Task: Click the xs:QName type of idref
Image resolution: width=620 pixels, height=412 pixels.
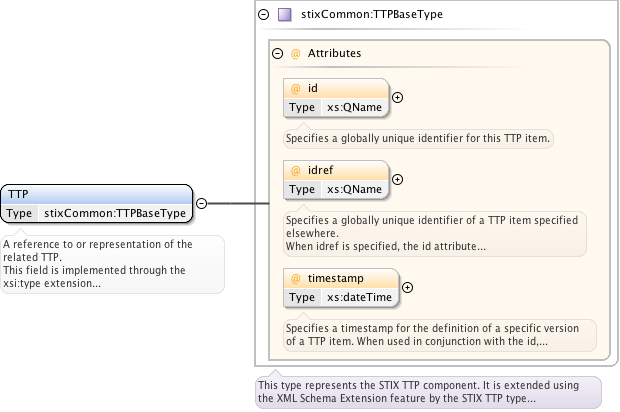Action: (354, 189)
